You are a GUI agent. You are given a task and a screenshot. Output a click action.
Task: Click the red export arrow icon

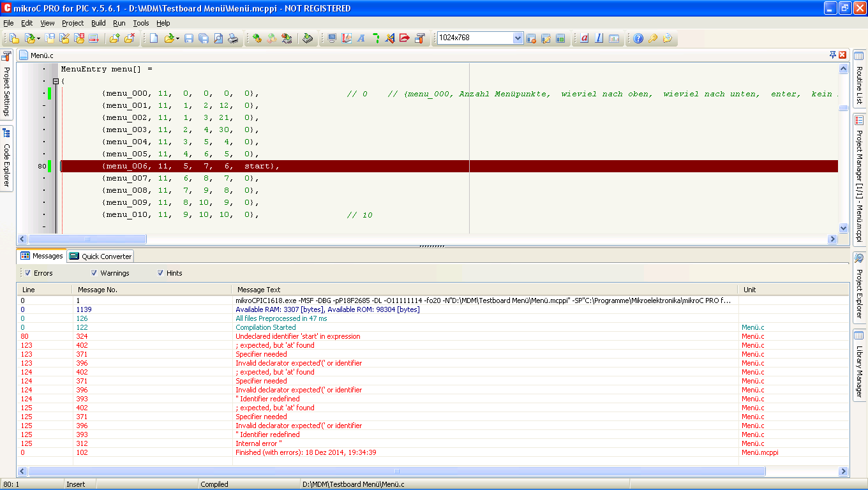pos(404,38)
